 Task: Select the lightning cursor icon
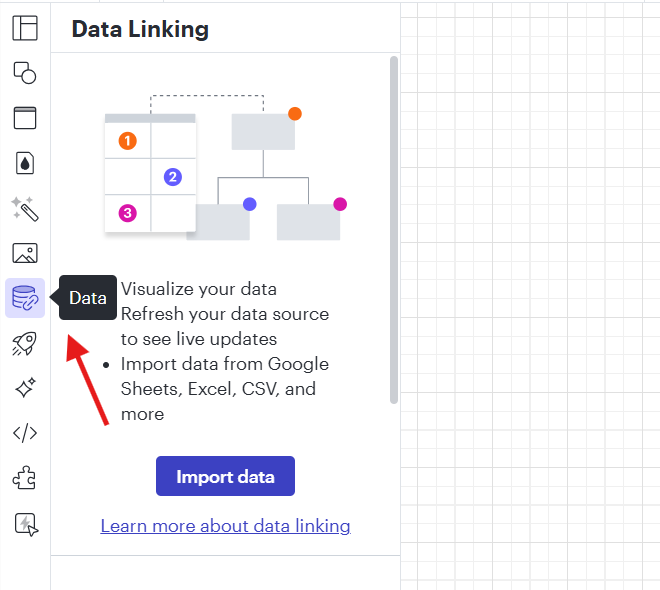click(x=26, y=524)
